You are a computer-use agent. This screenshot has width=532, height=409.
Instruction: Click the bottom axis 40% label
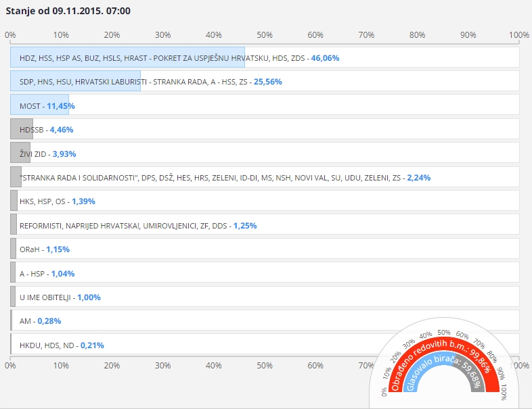point(214,366)
